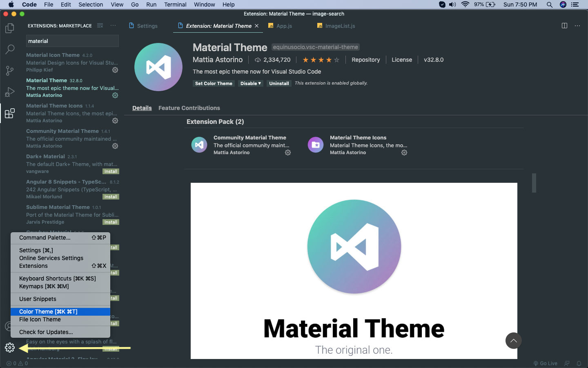The width and height of the screenshot is (588, 368).
Task: Select Material Icon Theme in results list
Action: point(72,62)
